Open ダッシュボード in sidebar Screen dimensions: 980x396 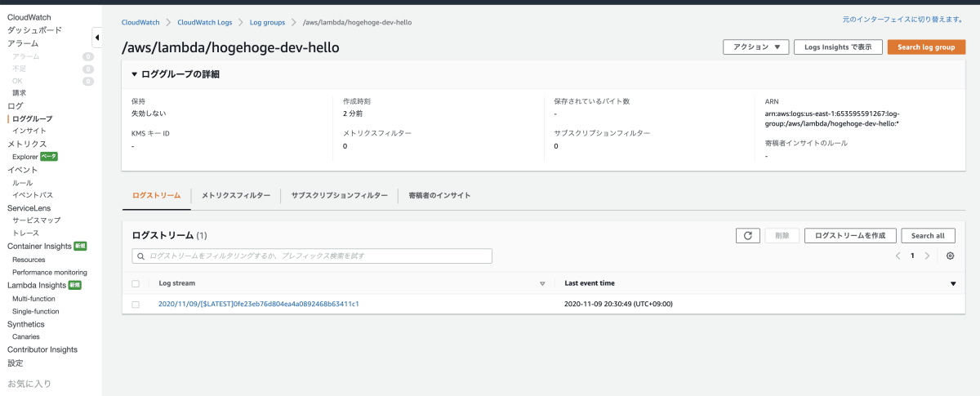pyautogui.click(x=34, y=30)
